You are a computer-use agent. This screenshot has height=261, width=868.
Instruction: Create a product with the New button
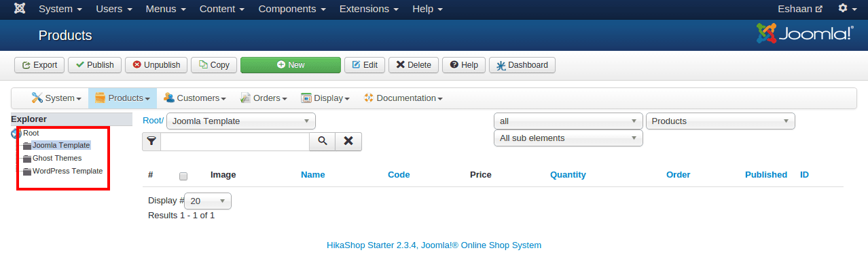click(291, 65)
